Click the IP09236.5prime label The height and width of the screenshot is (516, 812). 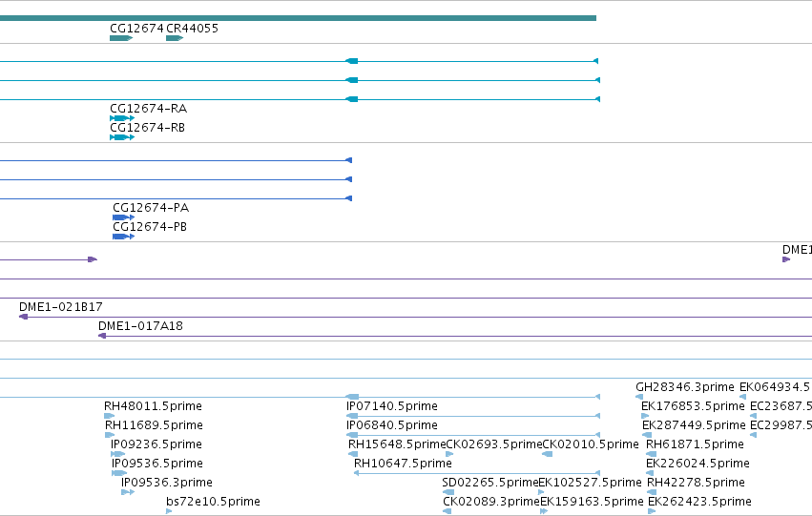(x=156, y=444)
